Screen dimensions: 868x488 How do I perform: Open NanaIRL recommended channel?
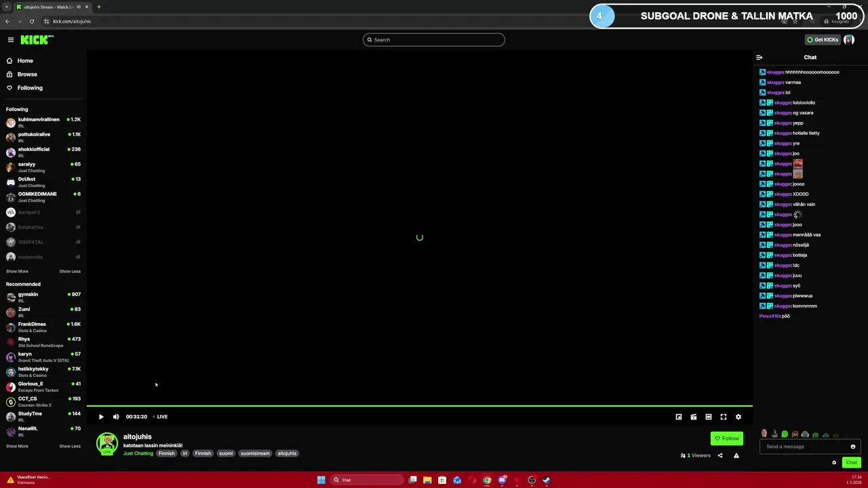(x=43, y=431)
